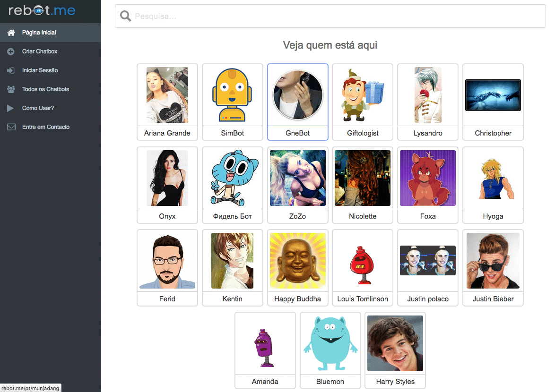Go to Todos os Chatbots
This screenshot has width=555, height=392.
50,89
